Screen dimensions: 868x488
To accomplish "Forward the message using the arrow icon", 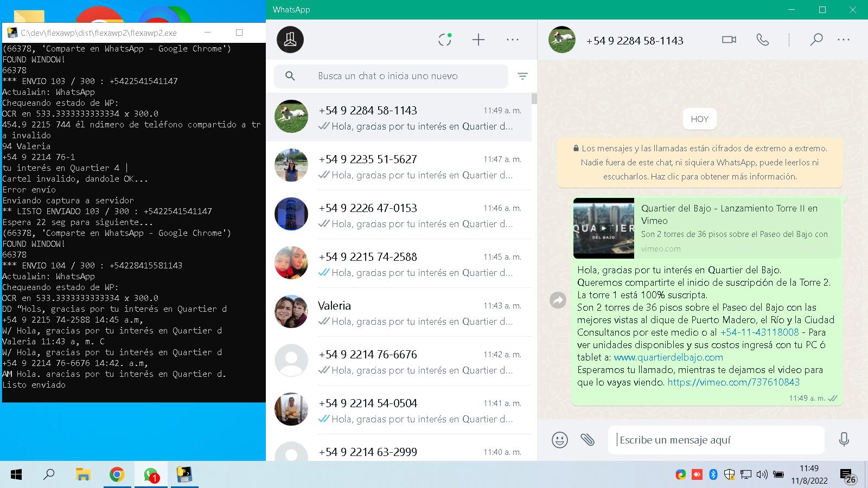I will tap(558, 300).
